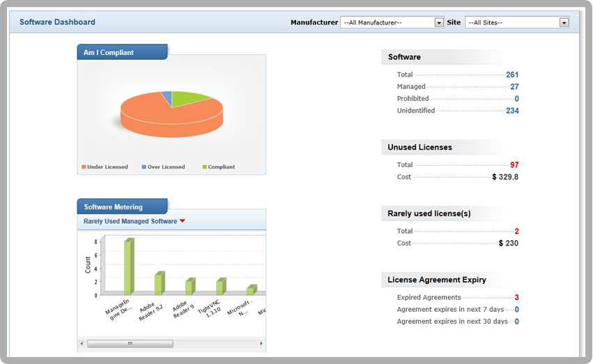Expand the Site filter dropdown
The height and width of the screenshot is (364, 593).
[564, 22]
